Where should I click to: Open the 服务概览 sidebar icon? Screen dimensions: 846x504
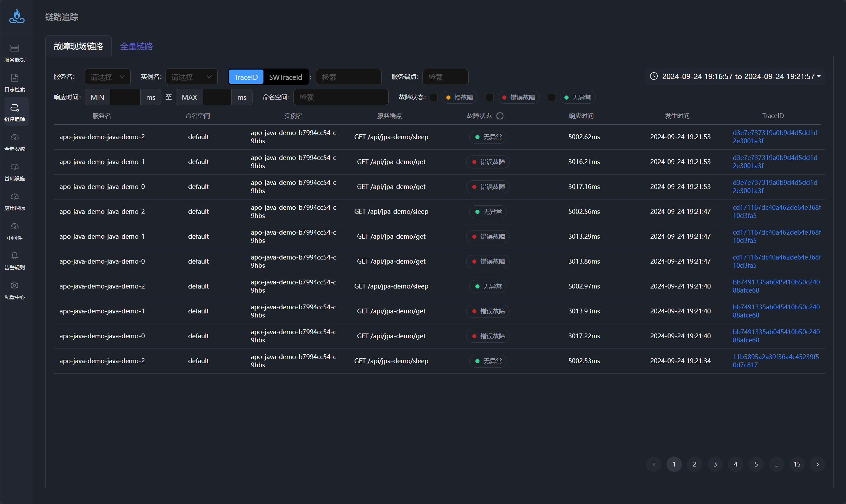coord(14,48)
